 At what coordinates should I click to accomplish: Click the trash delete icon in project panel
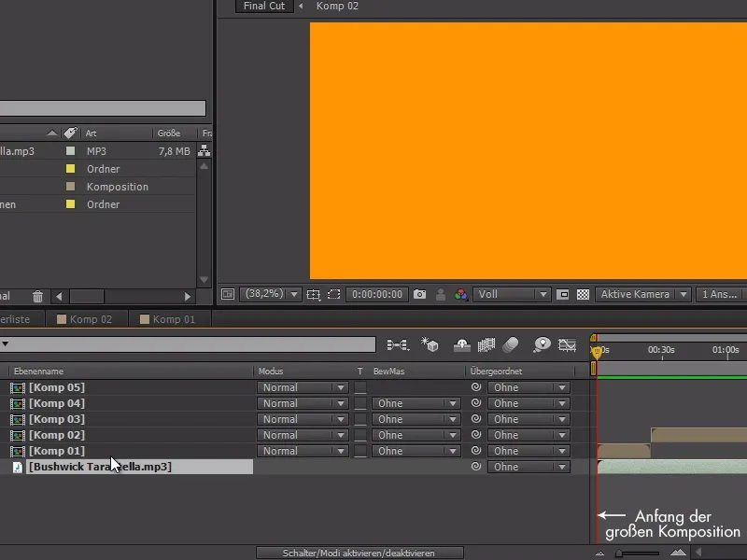tap(37, 297)
